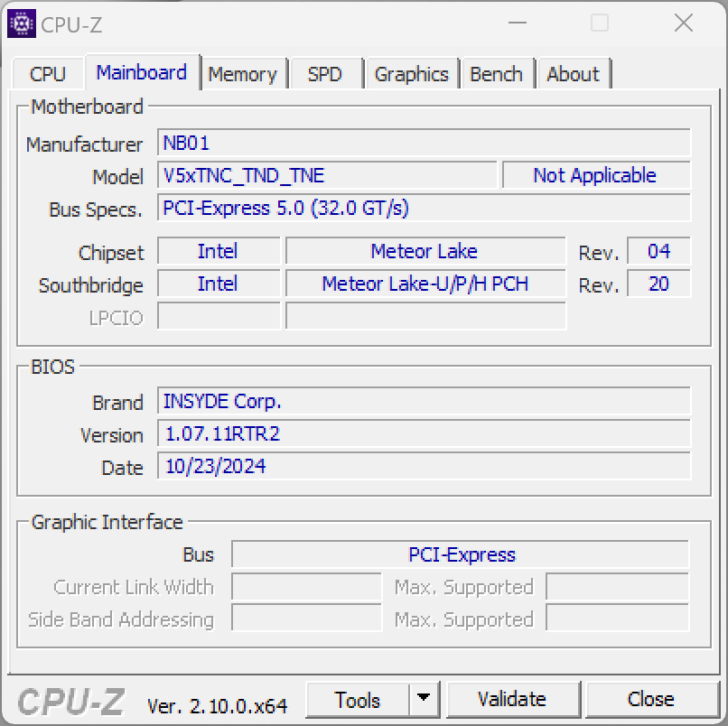
Task: Click the Tools button
Action: [358, 700]
